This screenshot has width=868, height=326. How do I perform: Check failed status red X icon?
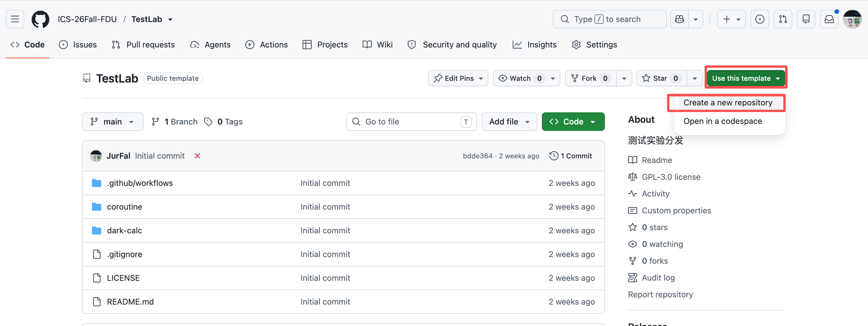click(197, 156)
